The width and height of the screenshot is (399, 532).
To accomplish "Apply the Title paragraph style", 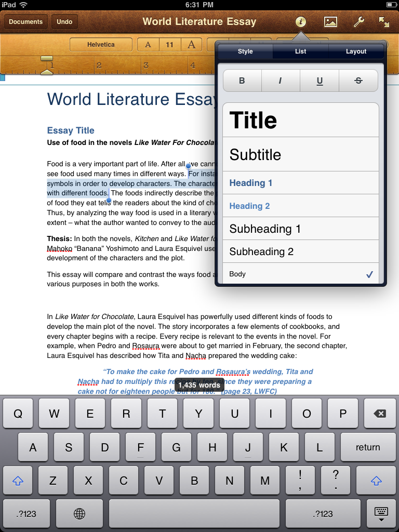I will coord(301,120).
